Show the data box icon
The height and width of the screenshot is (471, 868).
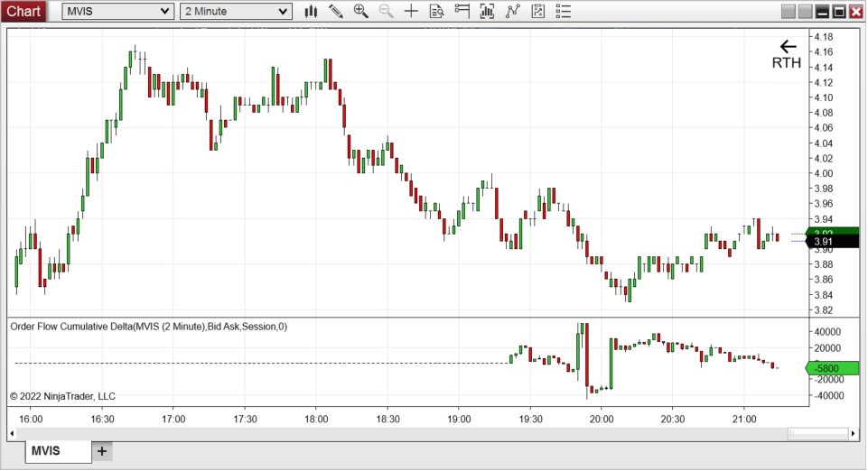(437, 11)
